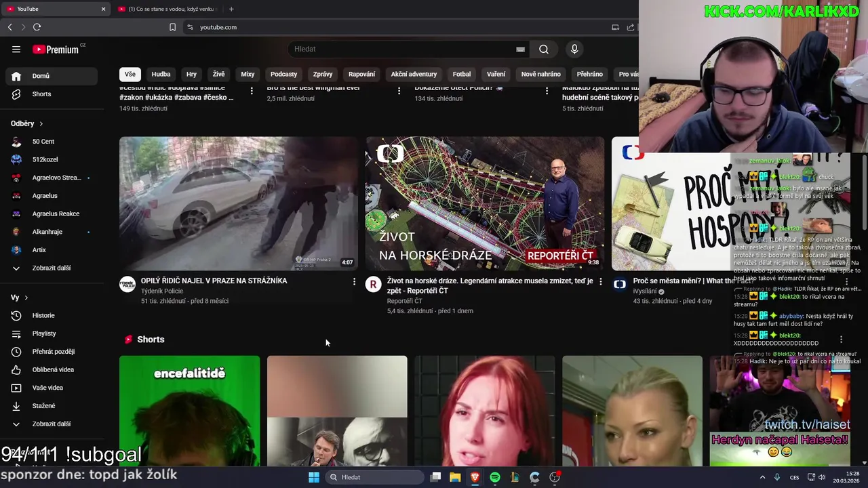
Task: Open Shorts from the sidebar
Action: pyautogui.click(x=52, y=94)
